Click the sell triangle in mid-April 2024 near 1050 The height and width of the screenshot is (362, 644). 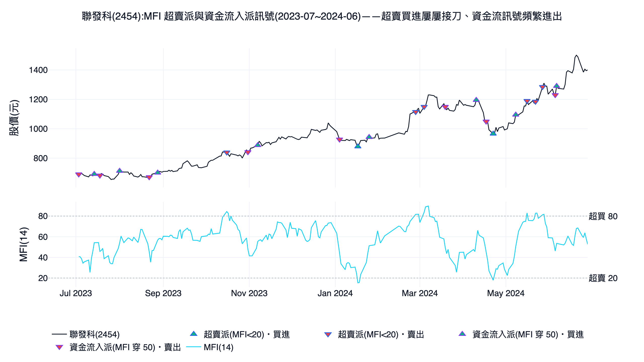(486, 122)
